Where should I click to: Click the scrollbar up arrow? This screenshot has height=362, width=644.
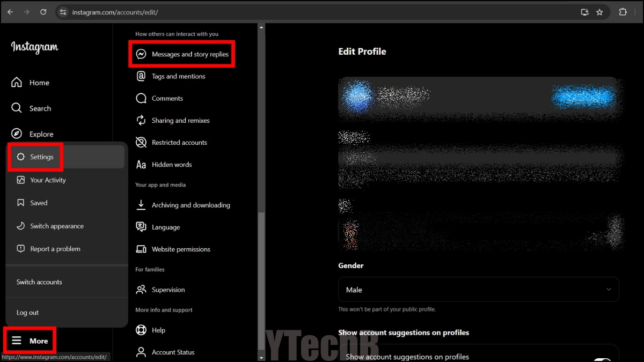261,27
